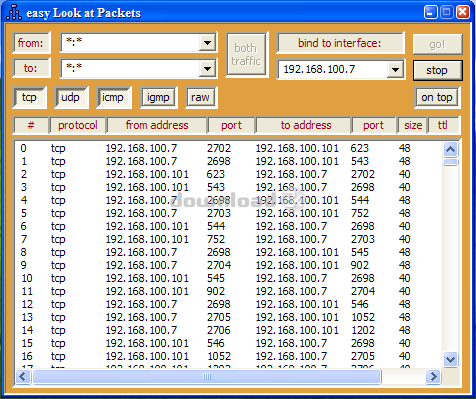Open the to address dropdown

(207, 69)
